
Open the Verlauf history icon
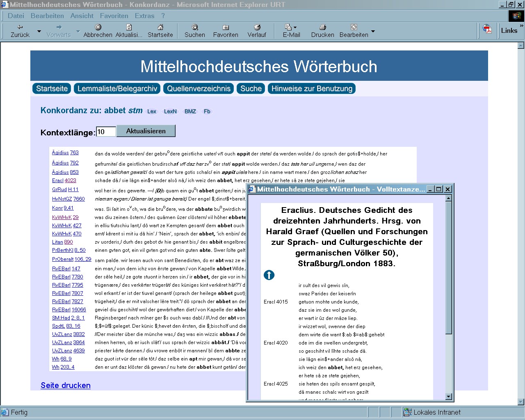[257, 27]
